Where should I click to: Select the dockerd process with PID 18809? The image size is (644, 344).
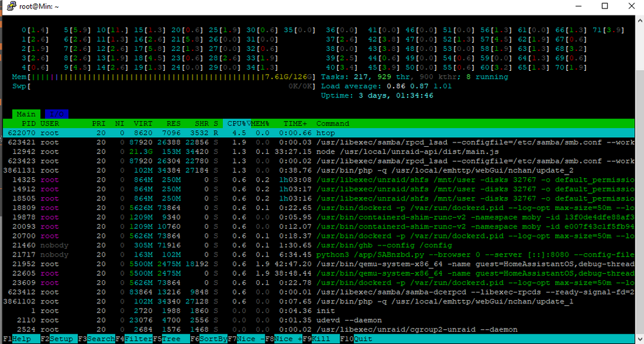pos(319,208)
